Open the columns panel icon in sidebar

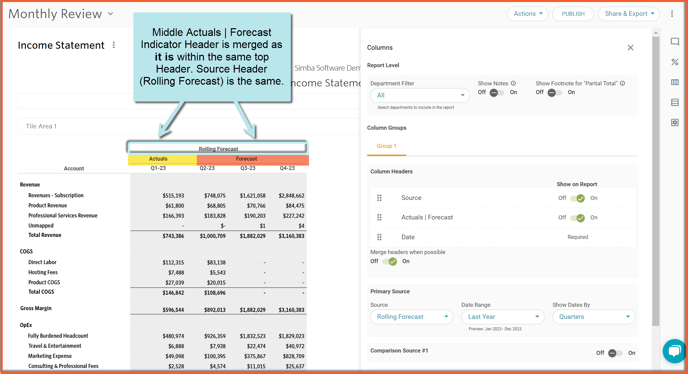675,82
